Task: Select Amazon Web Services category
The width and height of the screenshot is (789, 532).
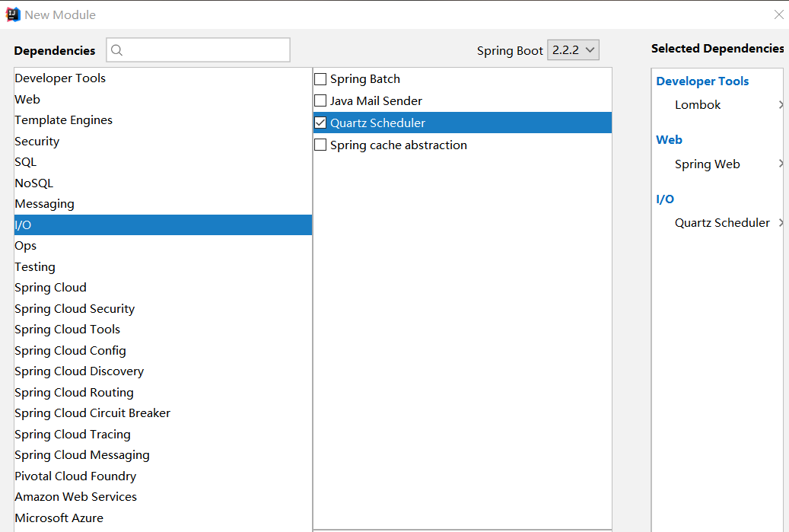Action: tap(163, 497)
